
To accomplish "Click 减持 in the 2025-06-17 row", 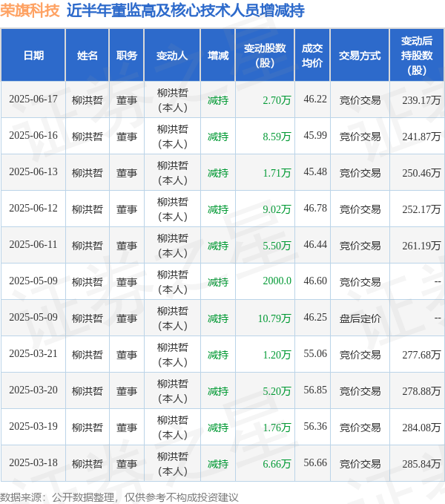I will click(218, 100).
